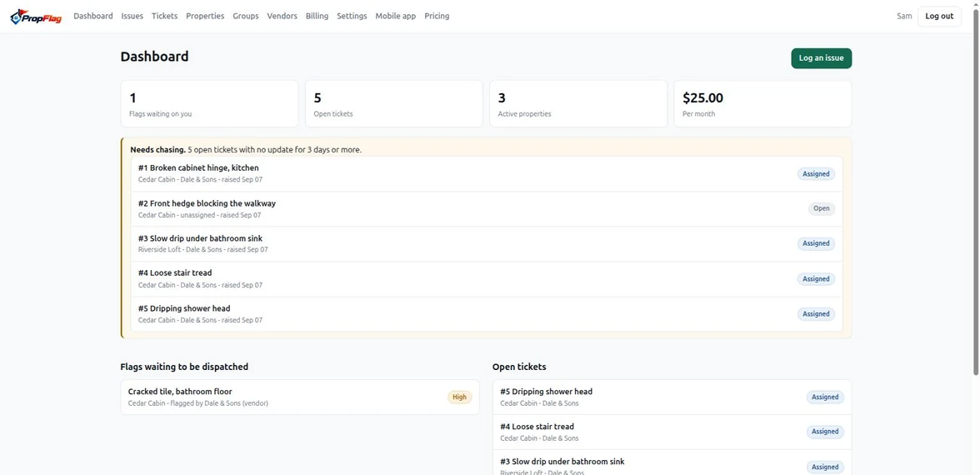Open #4 Loose stair tread in Open tickets
This screenshot has height=475, width=980.
tap(672, 432)
